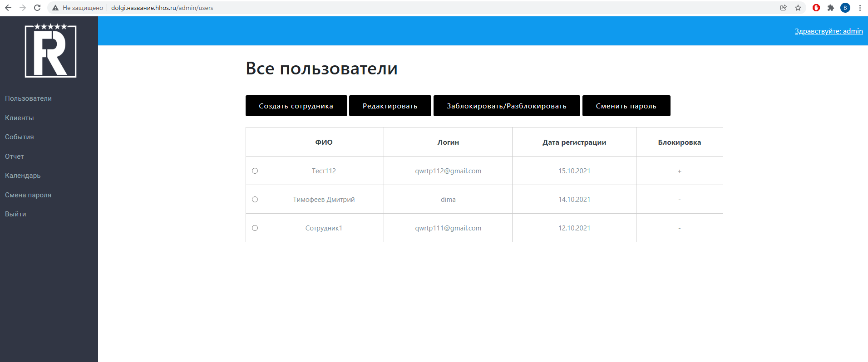Screen dimensions: 868x362
Task: Click the Логин column header
Action: pos(448,142)
